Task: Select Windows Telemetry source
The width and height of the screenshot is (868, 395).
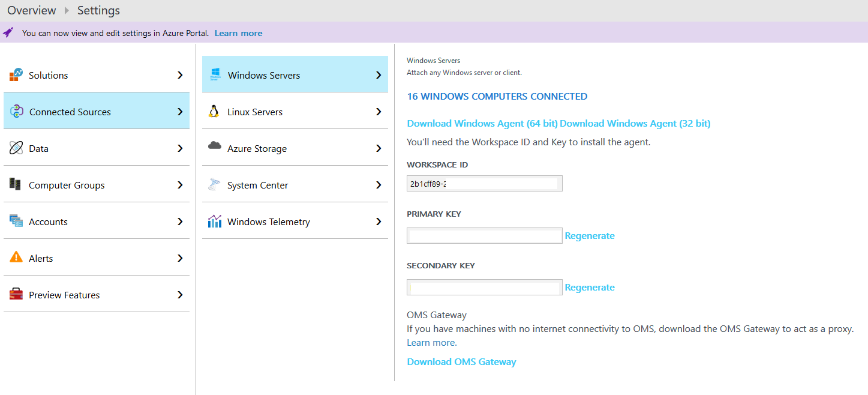Action: [295, 222]
